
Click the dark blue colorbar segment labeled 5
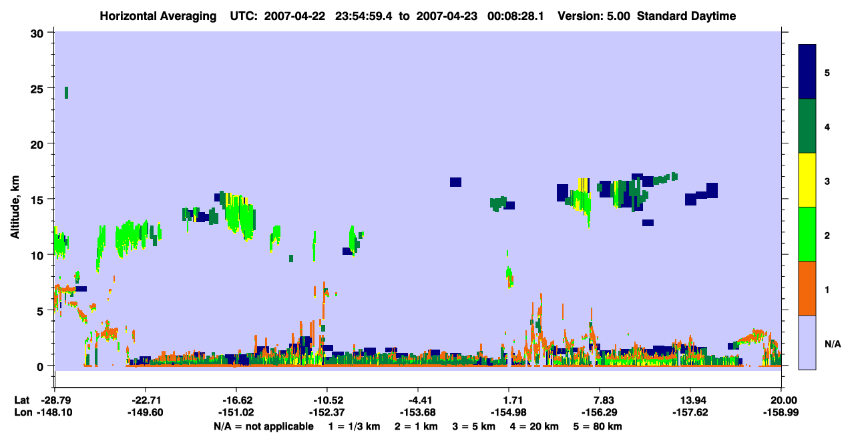click(x=807, y=72)
